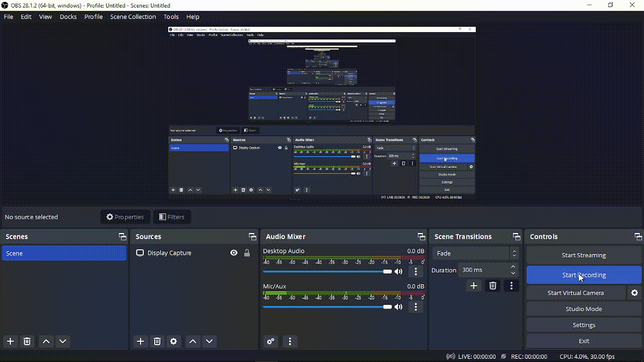
Task: Enable Studio Mode
Action: click(x=584, y=309)
